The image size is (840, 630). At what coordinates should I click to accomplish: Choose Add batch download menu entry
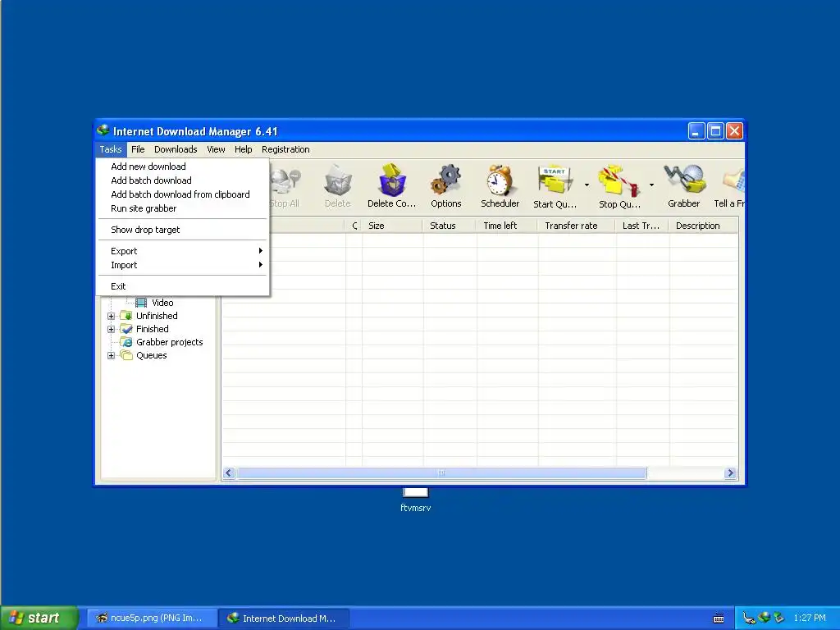[x=182, y=180]
